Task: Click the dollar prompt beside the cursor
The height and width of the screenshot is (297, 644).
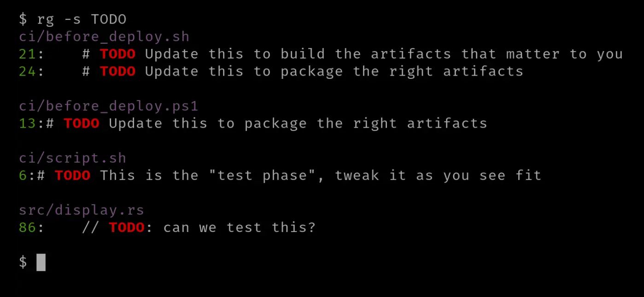Action: coord(23,262)
